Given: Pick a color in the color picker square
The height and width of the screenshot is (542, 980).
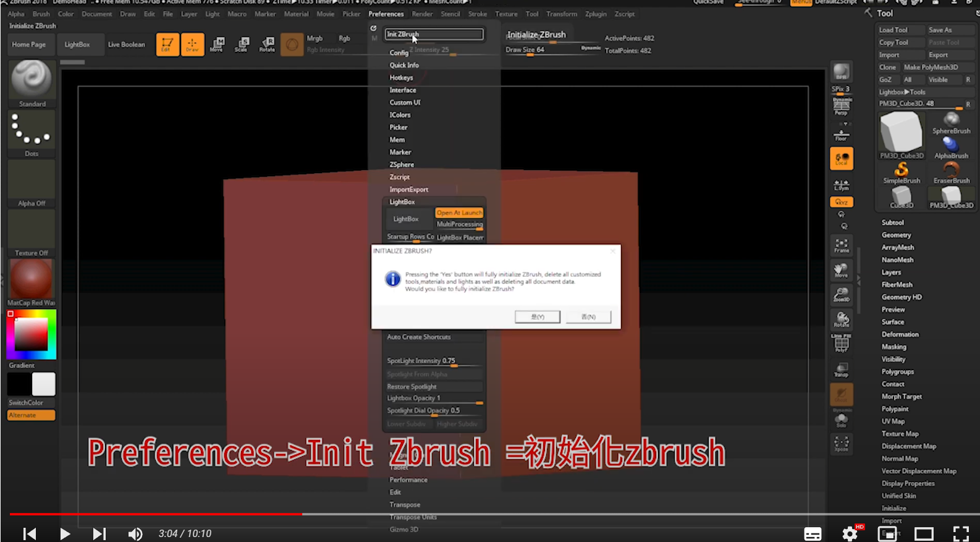Looking at the screenshot, I should click(x=31, y=334).
